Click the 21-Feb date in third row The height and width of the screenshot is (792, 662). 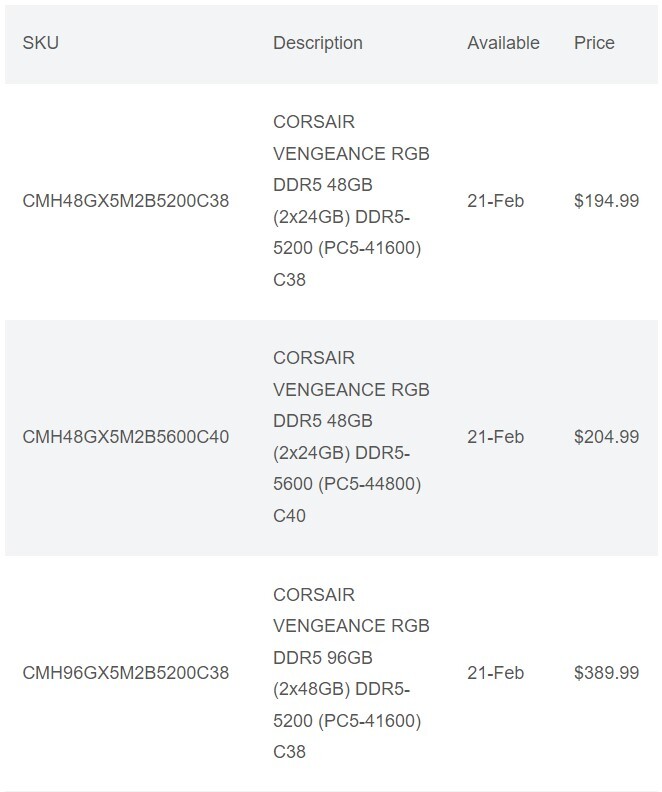[x=495, y=673]
